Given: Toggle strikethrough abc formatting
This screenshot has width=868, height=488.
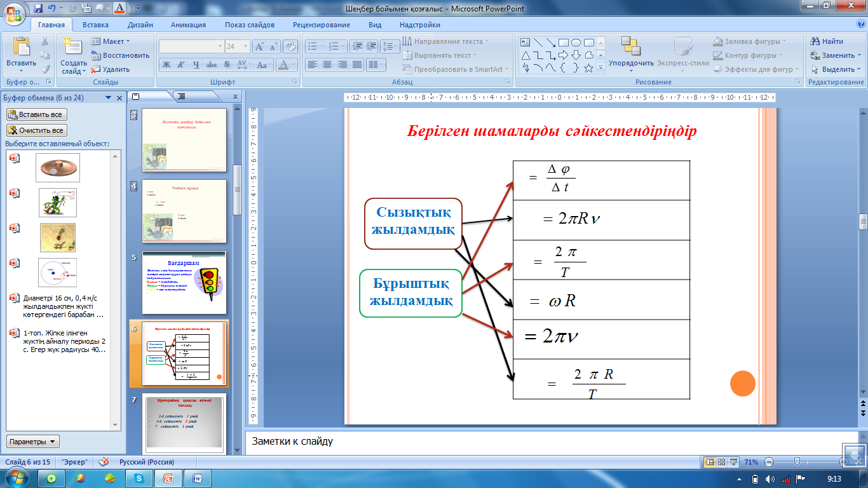Looking at the screenshot, I should pyautogui.click(x=212, y=65).
